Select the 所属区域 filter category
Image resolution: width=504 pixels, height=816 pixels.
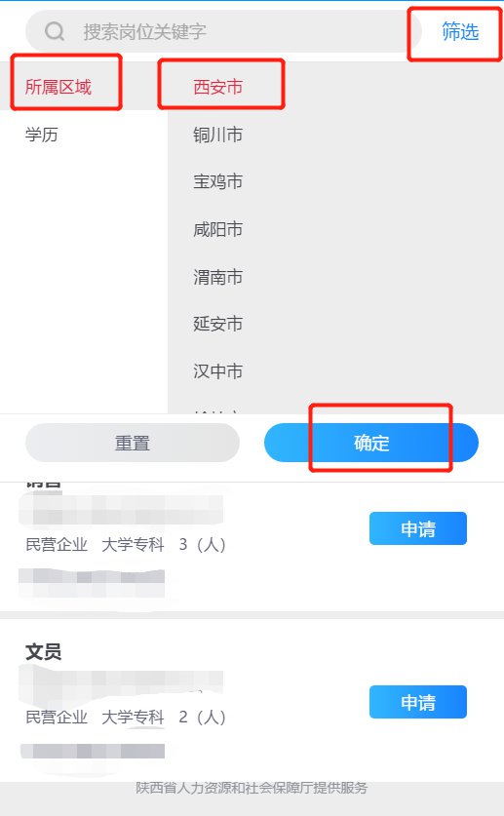pyautogui.click(x=58, y=87)
